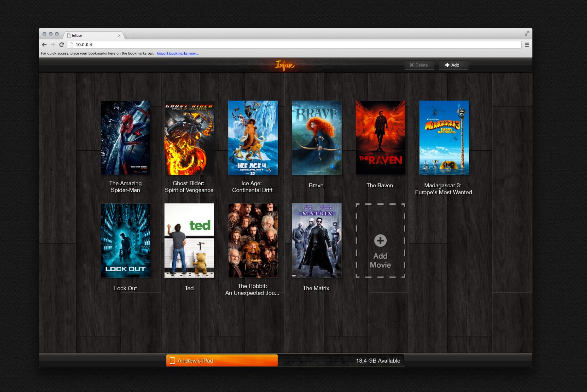Open the Chrome hamburger menu
This screenshot has height=392, width=587.
(x=527, y=45)
